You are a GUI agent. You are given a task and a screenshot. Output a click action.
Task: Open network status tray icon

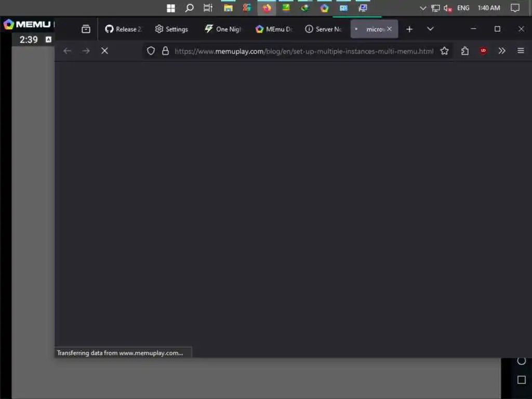(435, 8)
